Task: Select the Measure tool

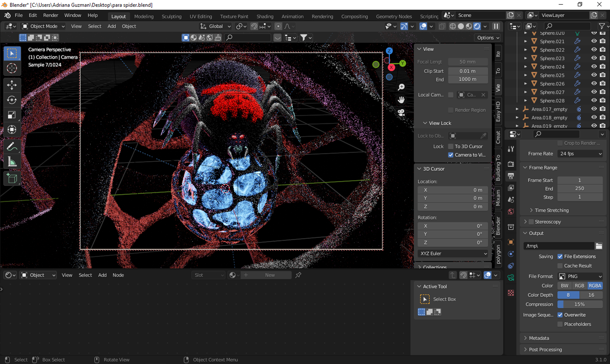Action: 12,162
